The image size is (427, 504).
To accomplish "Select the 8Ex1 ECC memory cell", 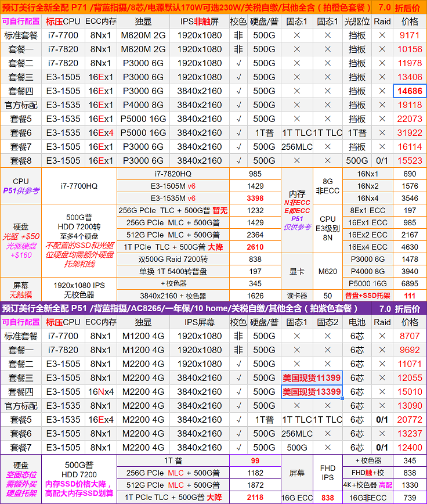I will [x=368, y=211].
